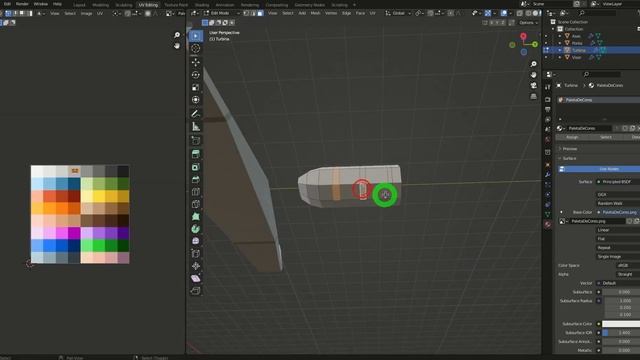Adjust the Subsurface IOR slider

coord(621,333)
